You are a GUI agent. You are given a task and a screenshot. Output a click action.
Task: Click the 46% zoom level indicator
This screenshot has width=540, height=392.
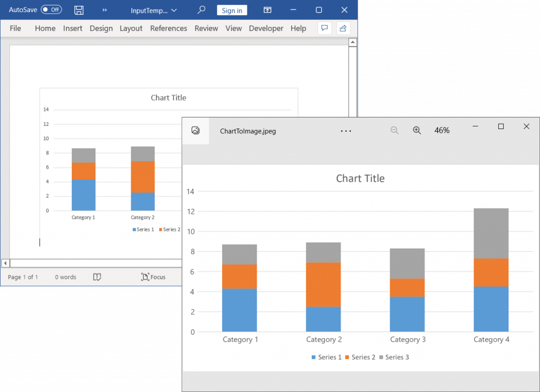[x=442, y=130]
